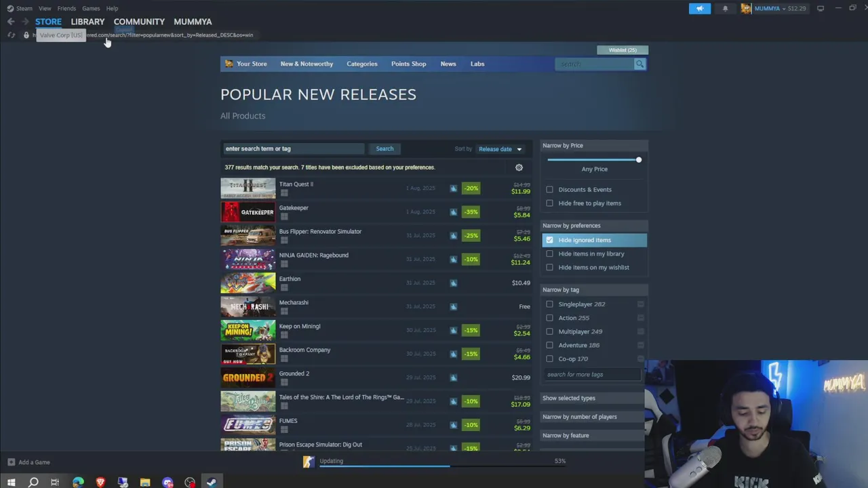868x488 pixels.
Task: Open search preferences gear icon
Action: (x=519, y=167)
